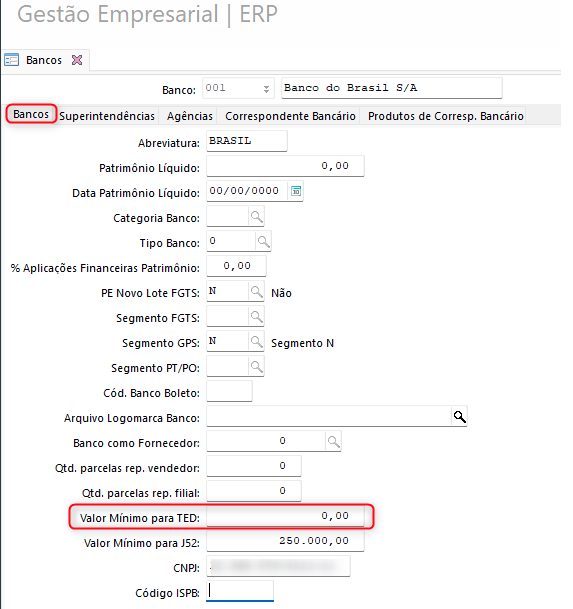573x609 pixels.
Task: Go to Produtos de Corresp. Bancário tab
Action: 446,116
